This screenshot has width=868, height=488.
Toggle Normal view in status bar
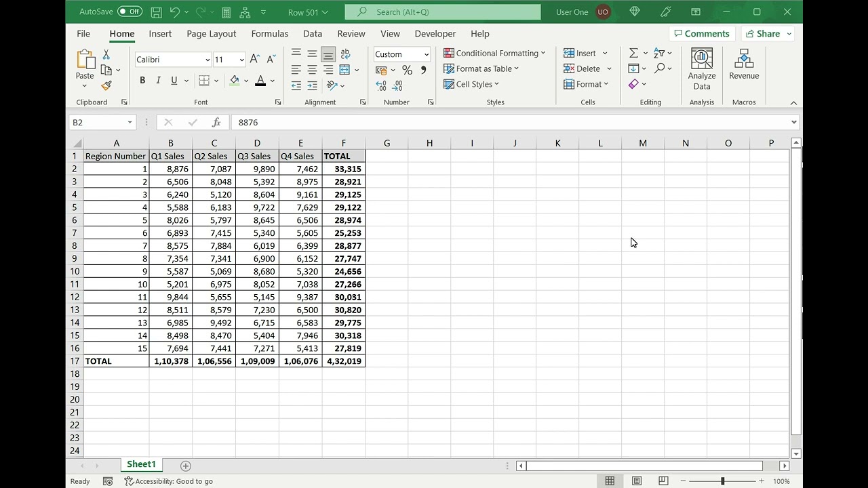610,481
